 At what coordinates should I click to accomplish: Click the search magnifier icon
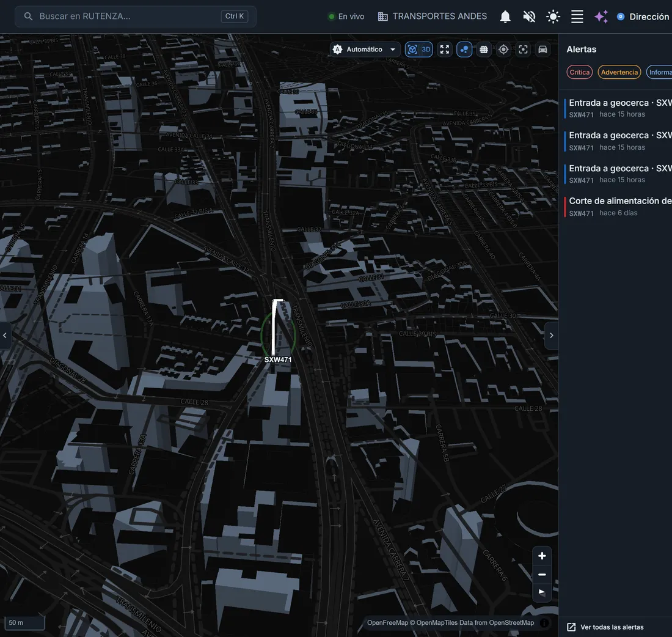click(28, 17)
